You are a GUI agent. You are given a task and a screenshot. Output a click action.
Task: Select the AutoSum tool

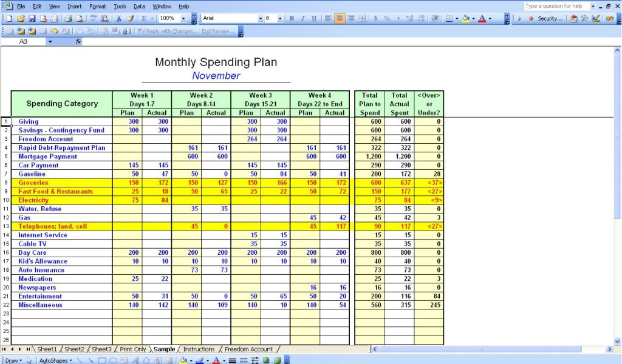[x=143, y=20]
